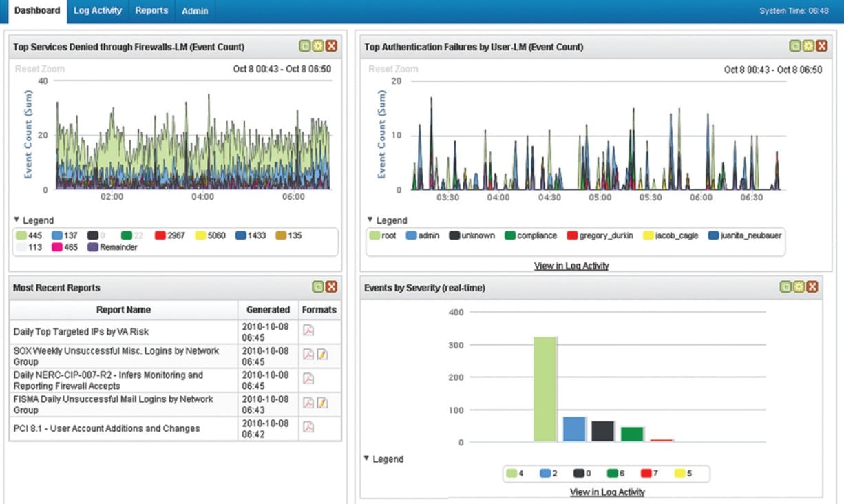Toggle port 465 series in the firewall legend
This screenshot has height=504, width=844.
pyautogui.click(x=64, y=247)
